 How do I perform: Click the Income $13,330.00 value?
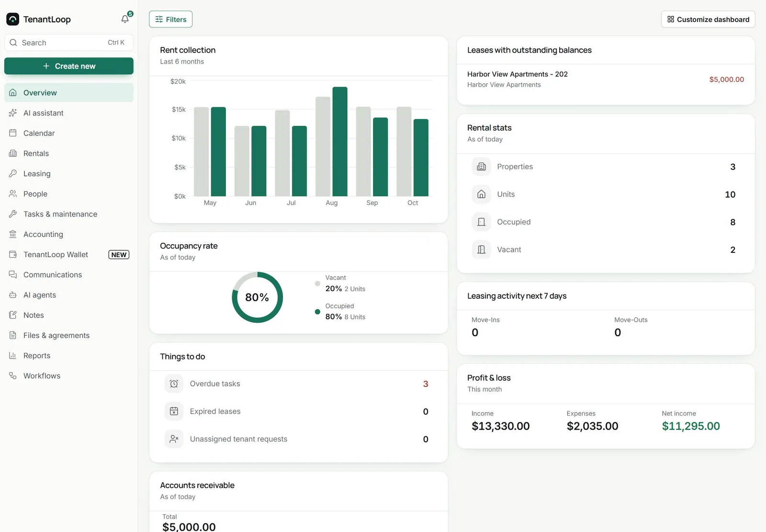click(500, 426)
